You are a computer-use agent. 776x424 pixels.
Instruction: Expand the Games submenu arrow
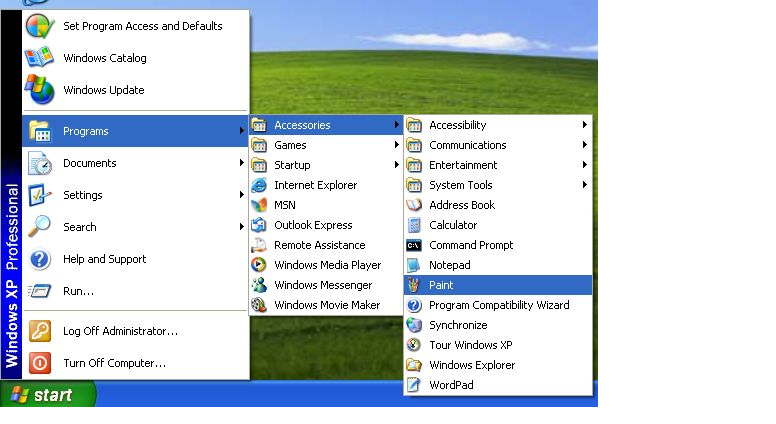(396, 144)
